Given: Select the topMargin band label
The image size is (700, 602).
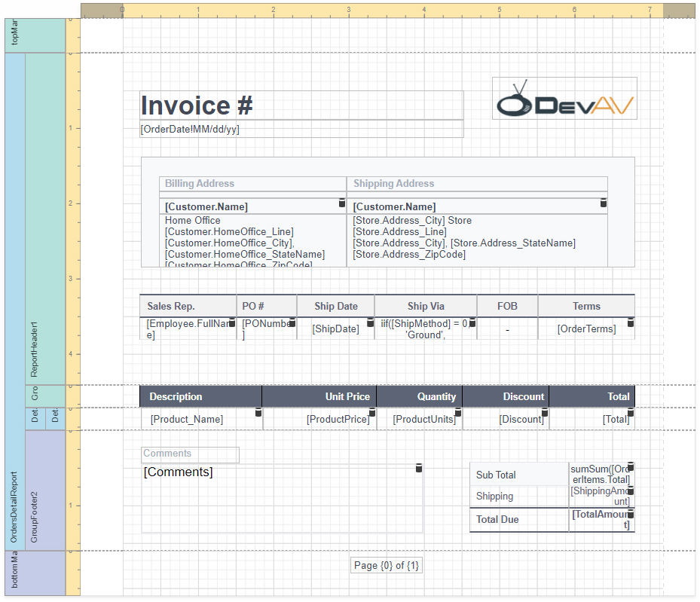Looking at the screenshot, I should [x=15, y=35].
